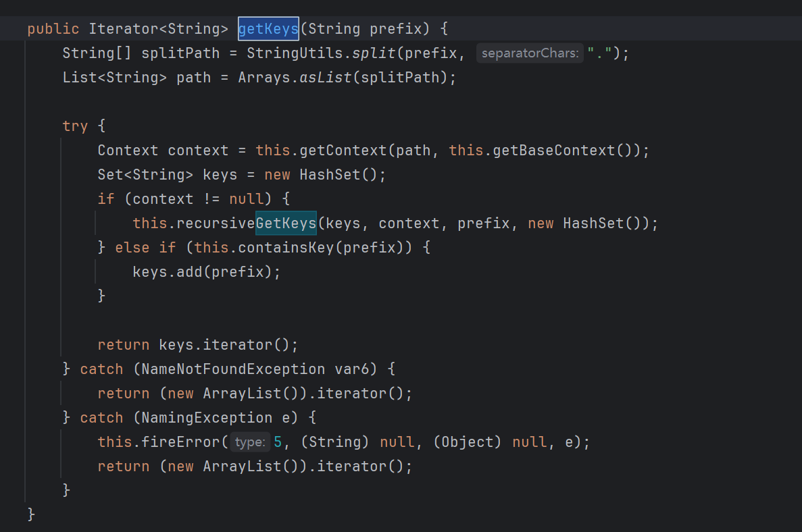Click the keys.iterator() return expression

click(x=228, y=345)
